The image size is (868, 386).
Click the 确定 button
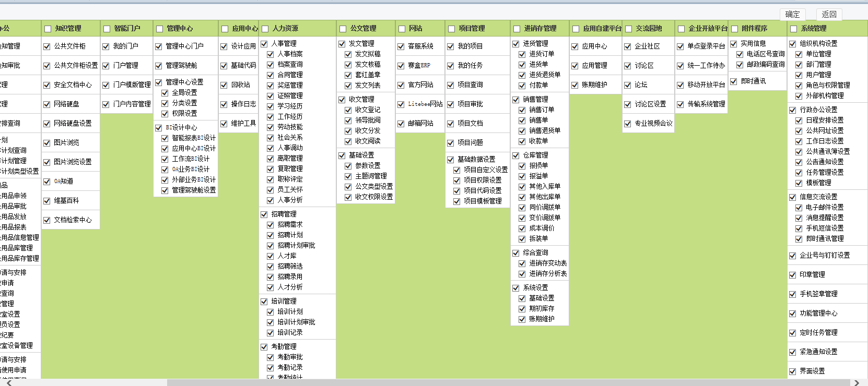point(792,14)
